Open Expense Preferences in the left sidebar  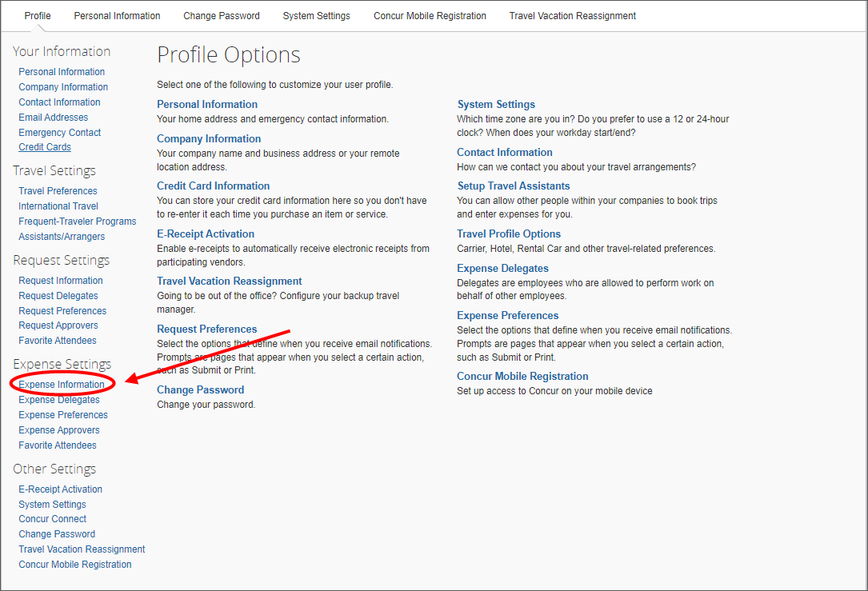(63, 415)
